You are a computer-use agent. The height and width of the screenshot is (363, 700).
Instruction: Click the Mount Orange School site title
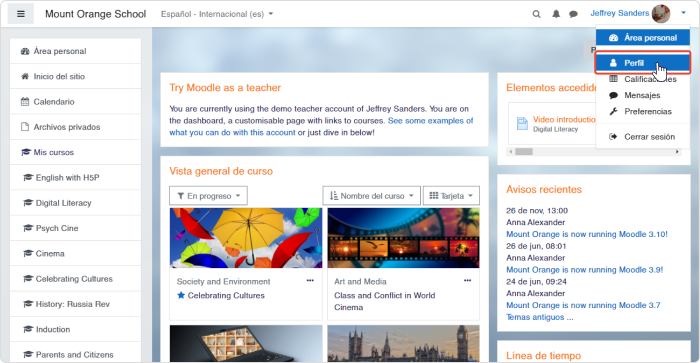point(96,14)
